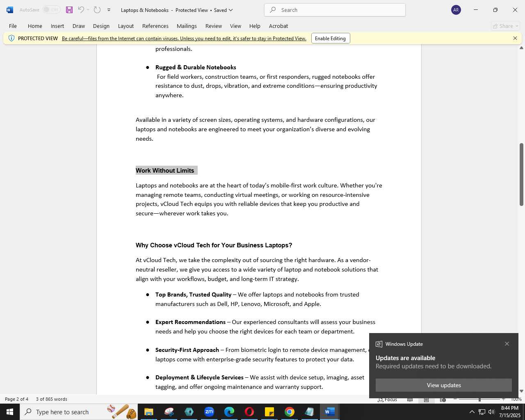Open the Review tab

(x=214, y=26)
